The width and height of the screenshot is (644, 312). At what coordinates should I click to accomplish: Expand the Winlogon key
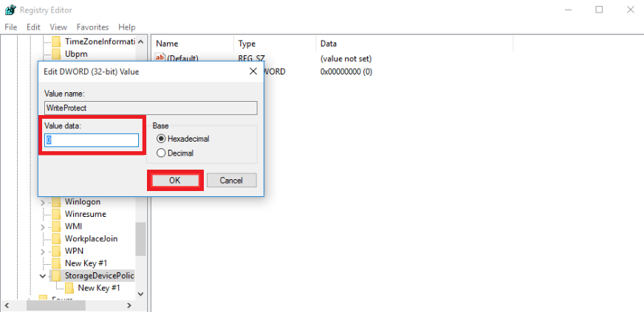coord(43,202)
